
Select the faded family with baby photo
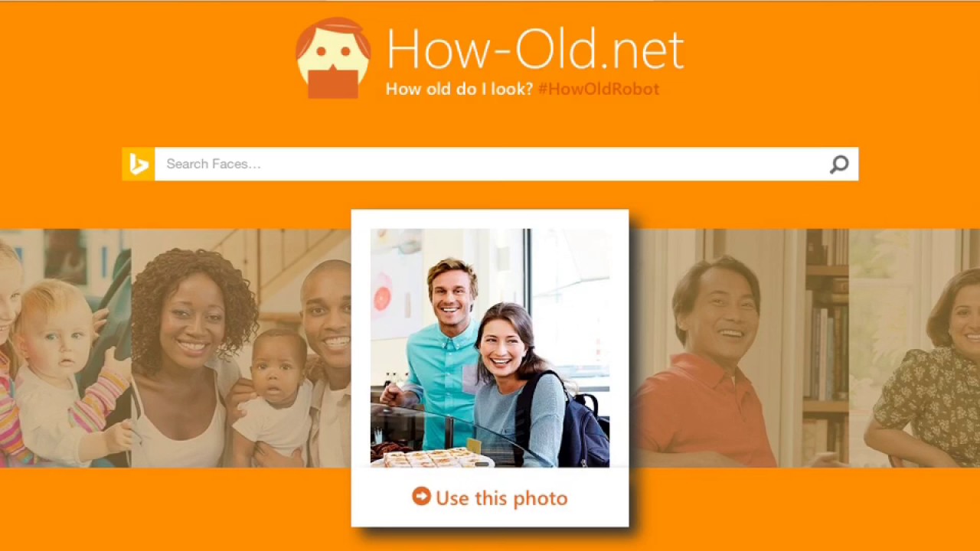[x=241, y=347]
